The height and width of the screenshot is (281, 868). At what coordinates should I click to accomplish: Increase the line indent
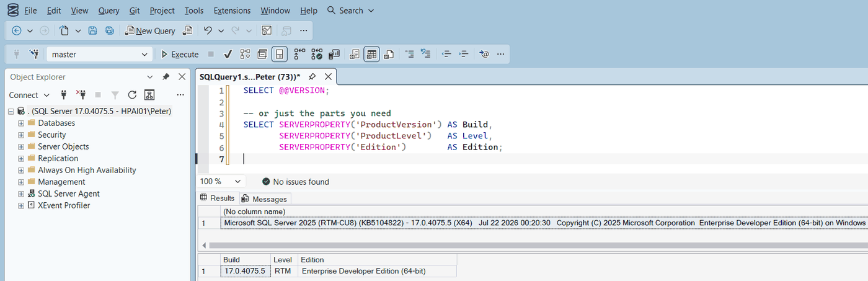pos(463,54)
